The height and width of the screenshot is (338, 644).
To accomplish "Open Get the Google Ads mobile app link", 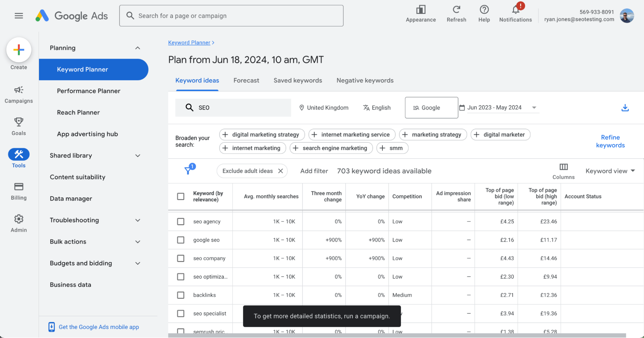I will [x=99, y=327].
